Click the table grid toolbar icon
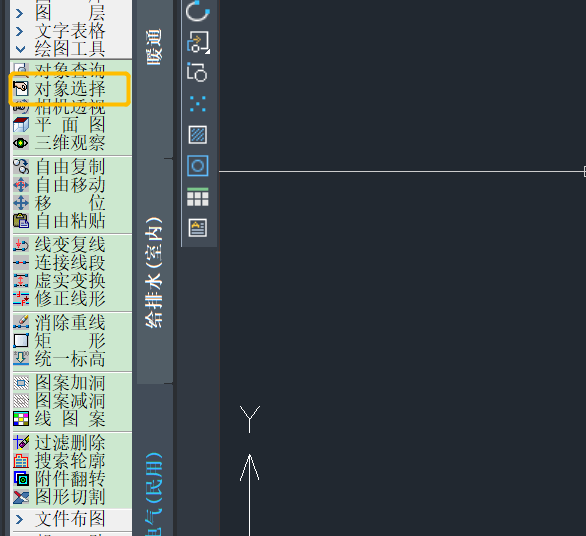The width and height of the screenshot is (586, 536). tap(198, 197)
